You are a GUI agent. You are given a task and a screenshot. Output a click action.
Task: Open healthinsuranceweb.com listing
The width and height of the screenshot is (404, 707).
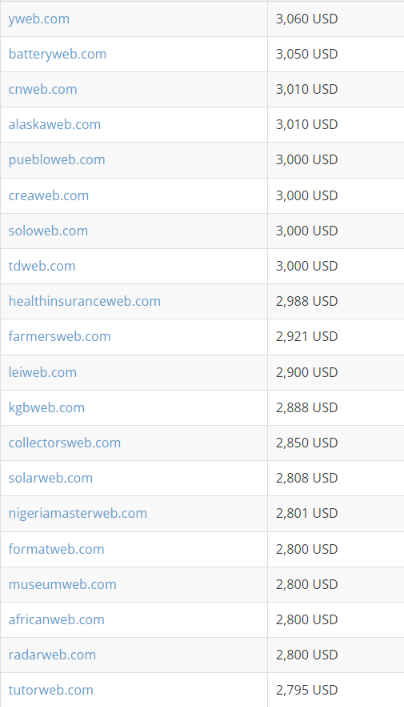point(84,301)
